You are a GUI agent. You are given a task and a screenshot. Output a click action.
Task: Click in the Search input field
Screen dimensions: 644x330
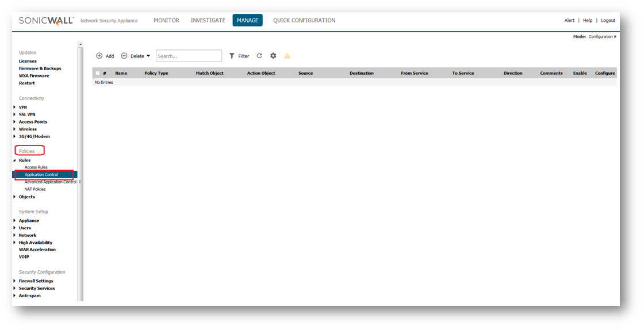189,56
